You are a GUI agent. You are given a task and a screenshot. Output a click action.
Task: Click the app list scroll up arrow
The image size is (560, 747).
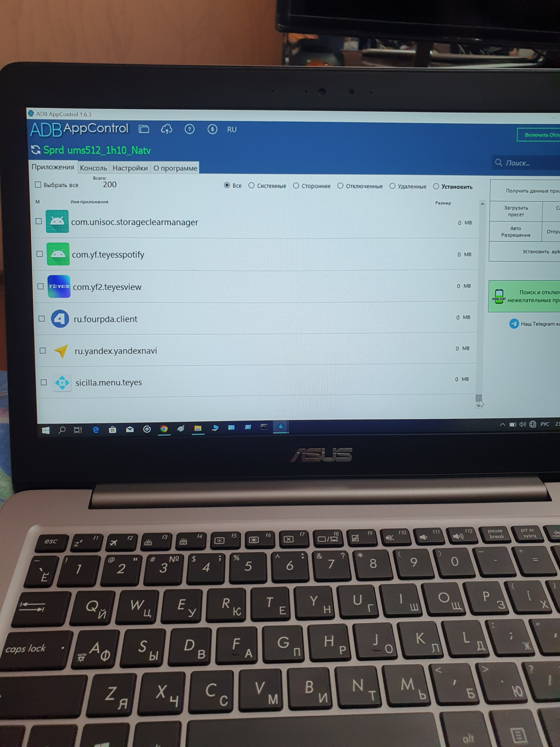482,204
